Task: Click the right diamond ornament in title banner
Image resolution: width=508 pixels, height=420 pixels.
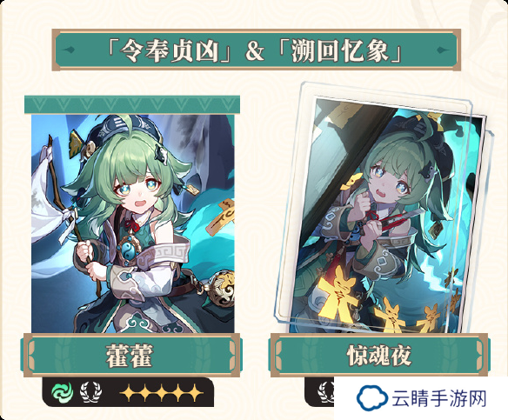Action: (x=444, y=50)
